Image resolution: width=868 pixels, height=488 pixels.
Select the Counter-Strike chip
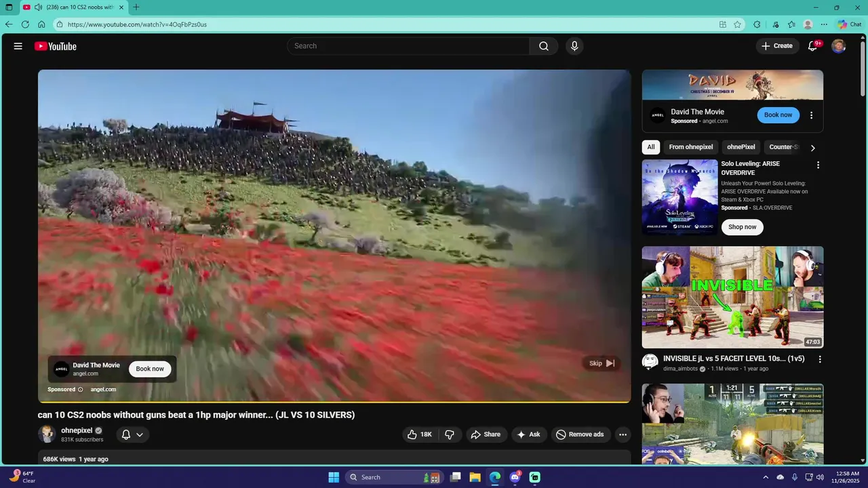click(x=783, y=147)
